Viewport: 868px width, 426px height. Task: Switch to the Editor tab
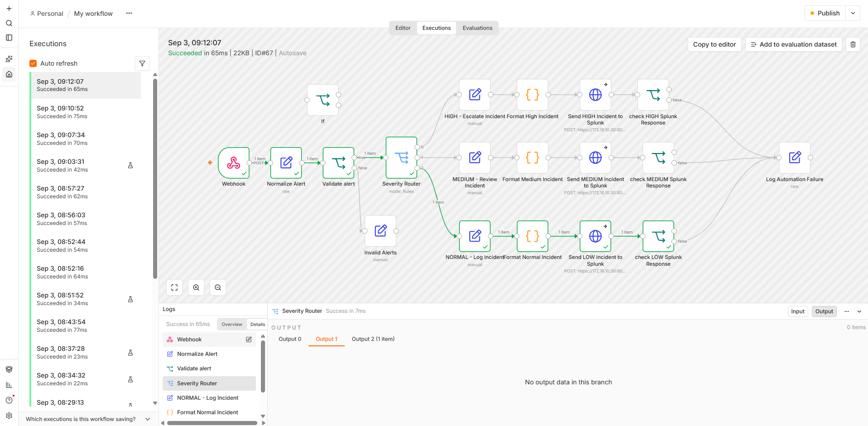[x=403, y=28]
